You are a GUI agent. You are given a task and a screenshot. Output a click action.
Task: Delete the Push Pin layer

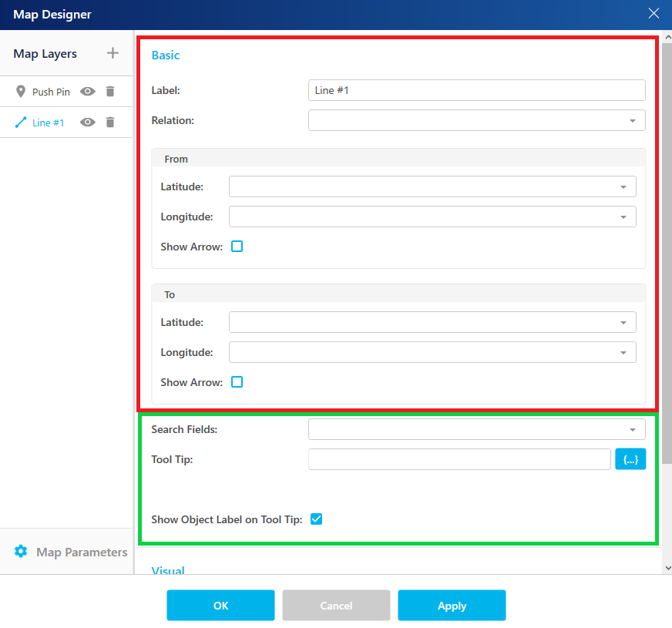pos(110,91)
